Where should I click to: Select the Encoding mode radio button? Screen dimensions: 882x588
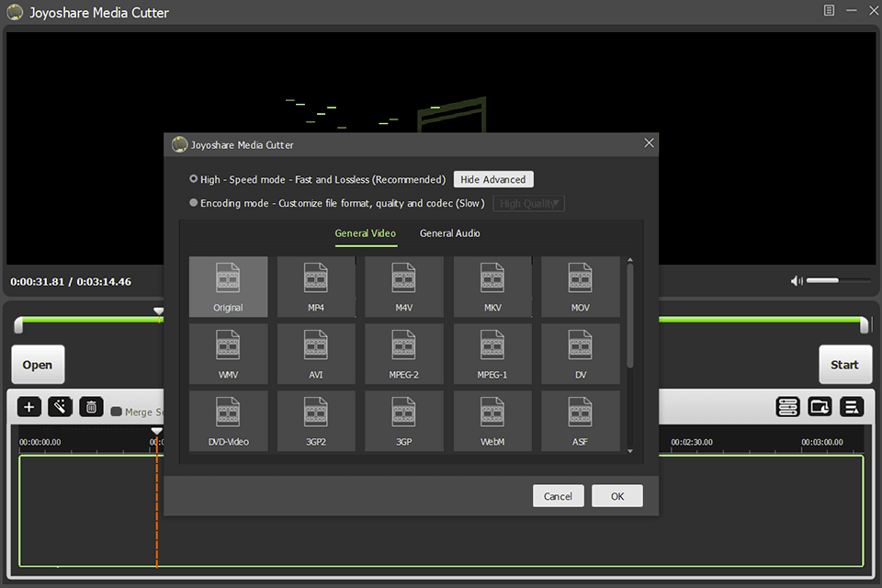pyautogui.click(x=193, y=203)
